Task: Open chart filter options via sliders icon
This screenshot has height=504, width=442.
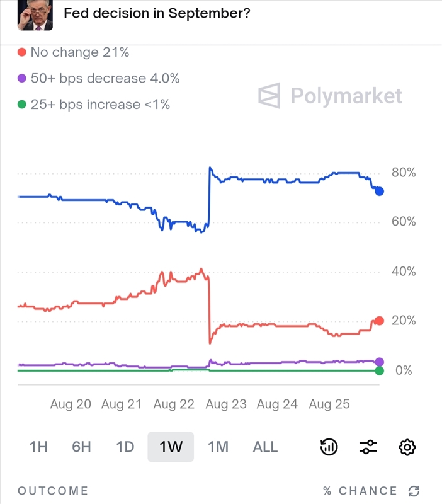Action: tap(368, 447)
